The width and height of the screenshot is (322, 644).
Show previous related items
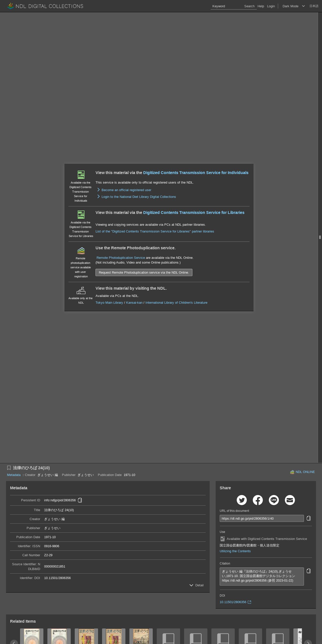point(14,642)
